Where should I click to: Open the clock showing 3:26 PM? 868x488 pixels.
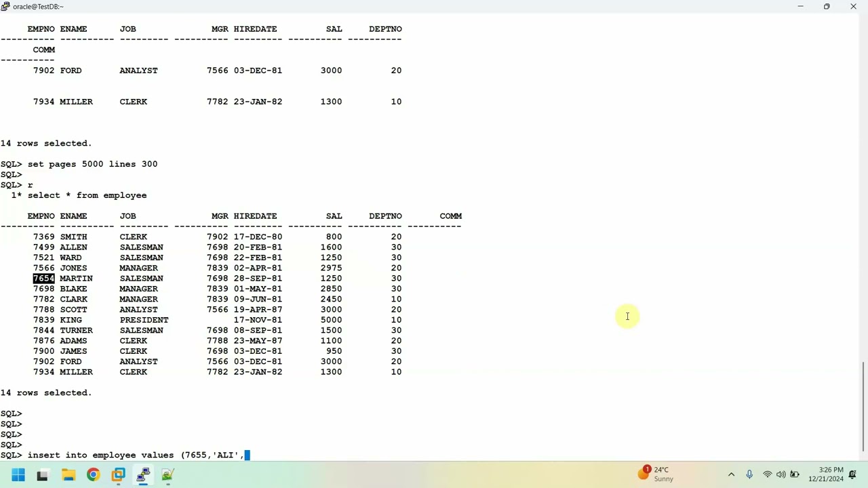coord(825,474)
